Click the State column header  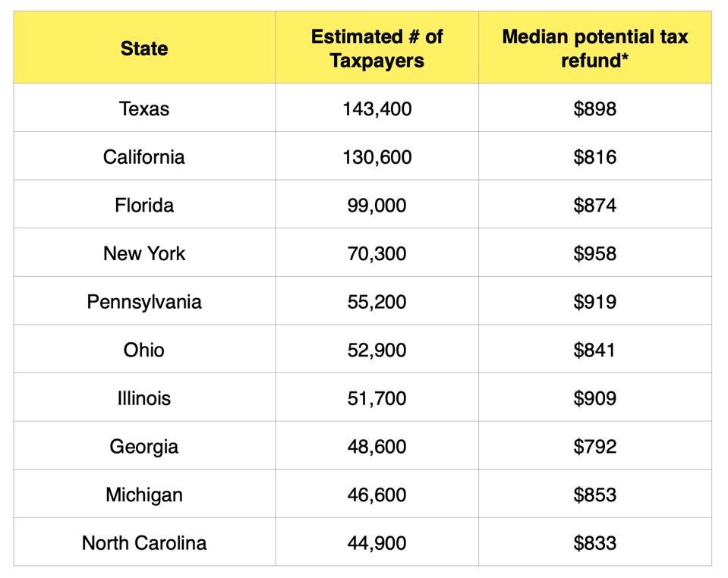point(144,49)
